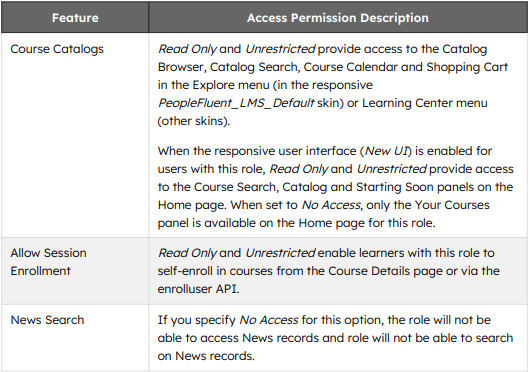Select the Allow Session Enrollment cell
529x372 pixels.
75,271
